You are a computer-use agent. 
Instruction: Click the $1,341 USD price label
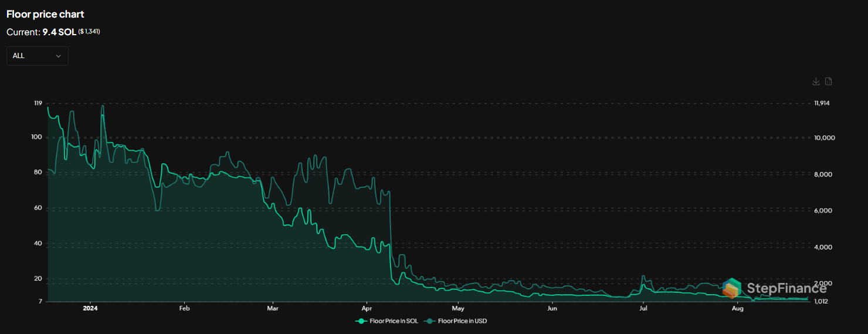[89, 32]
